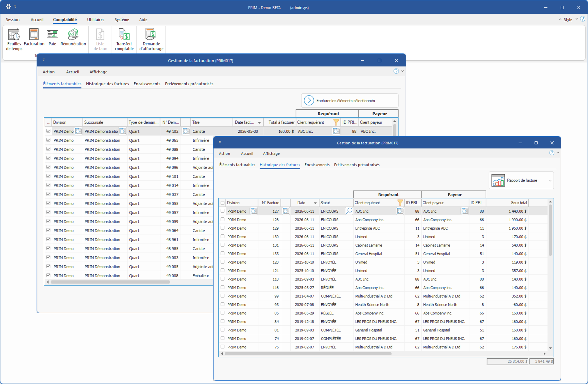Open the Date column sort arrow
The height and width of the screenshot is (384, 588).
(x=315, y=203)
